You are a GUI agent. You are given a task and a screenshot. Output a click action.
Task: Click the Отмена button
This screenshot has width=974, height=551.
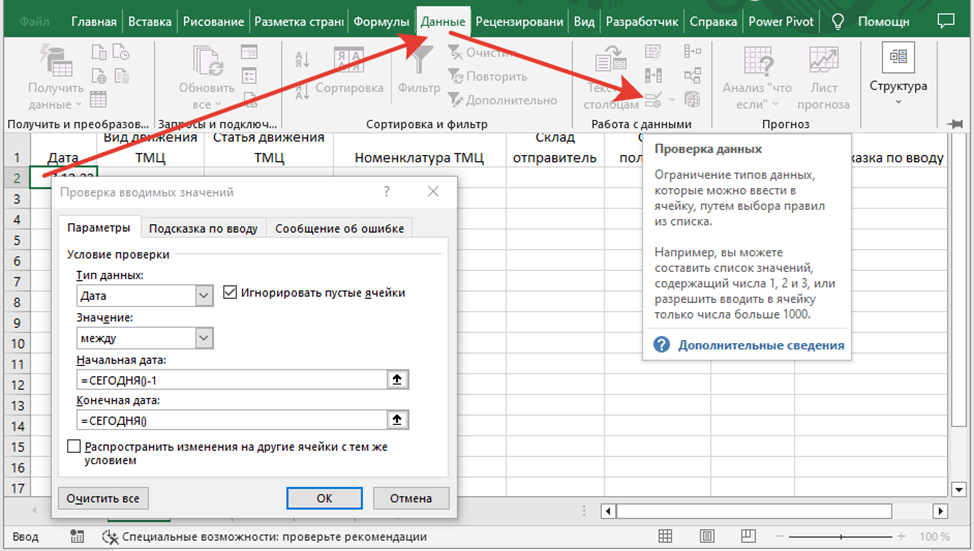pyautogui.click(x=411, y=498)
